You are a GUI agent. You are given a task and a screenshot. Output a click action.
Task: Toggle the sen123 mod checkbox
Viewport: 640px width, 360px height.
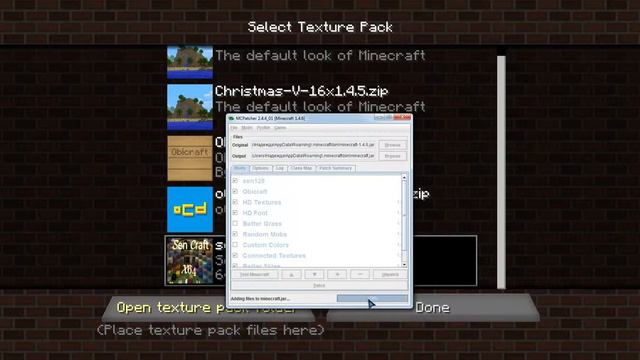(x=235, y=180)
